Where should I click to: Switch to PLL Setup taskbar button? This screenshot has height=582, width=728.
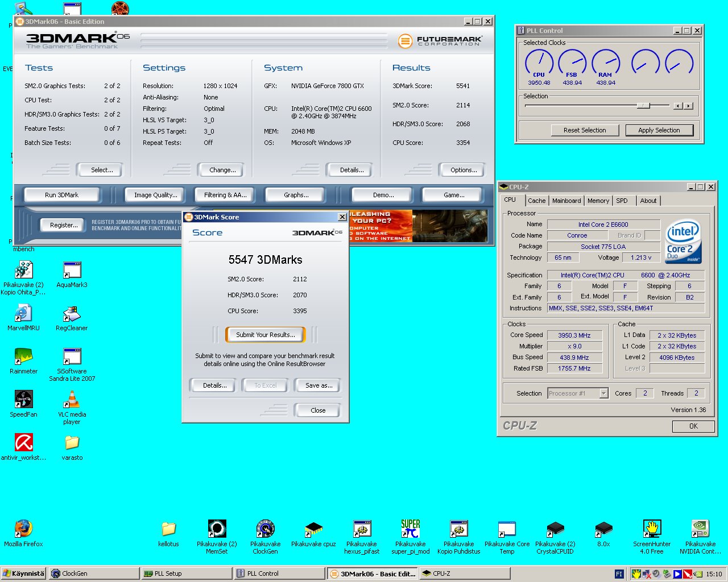coord(185,573)
